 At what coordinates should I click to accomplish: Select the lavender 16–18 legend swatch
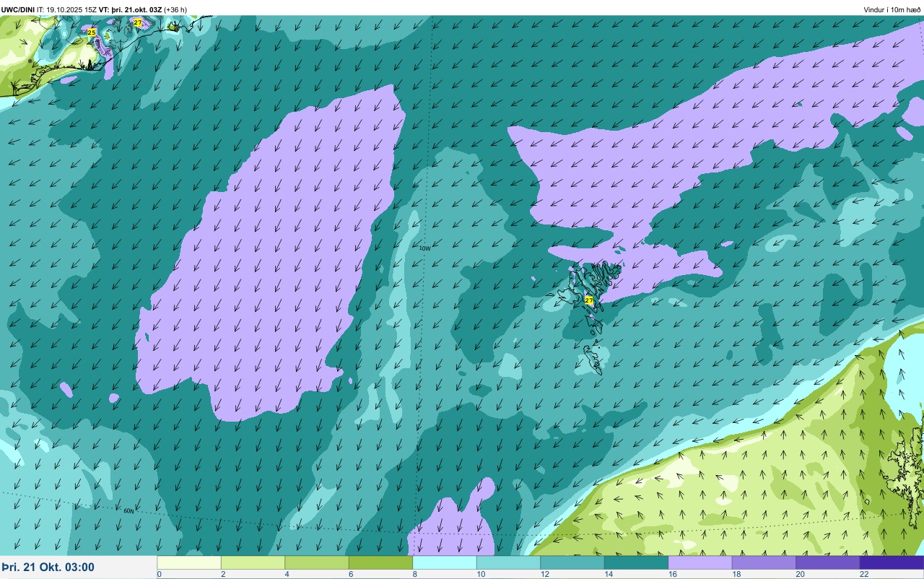700,562
